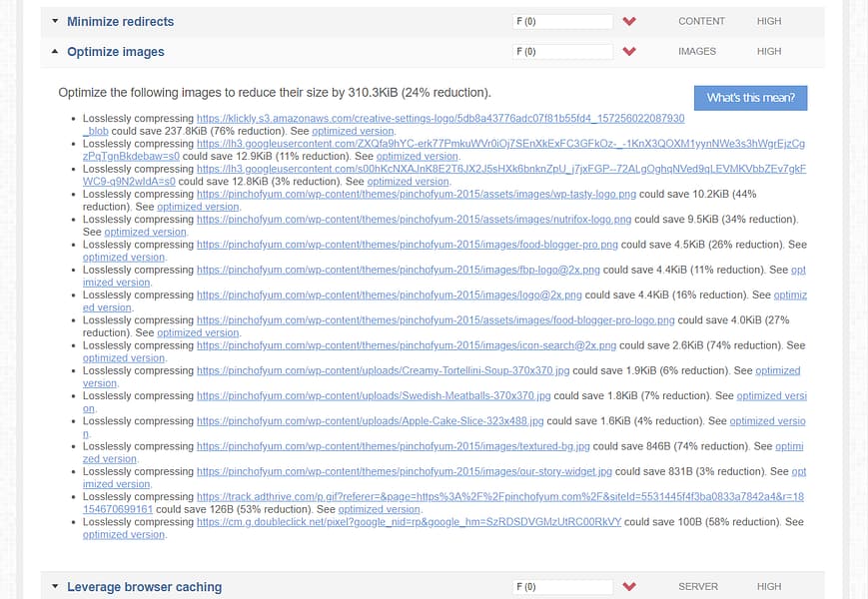This screenshot has height=599, width=868.
Task: Click the F (0) field beside Optimize images
Action: pyautogui.click(x=562, y=51)
